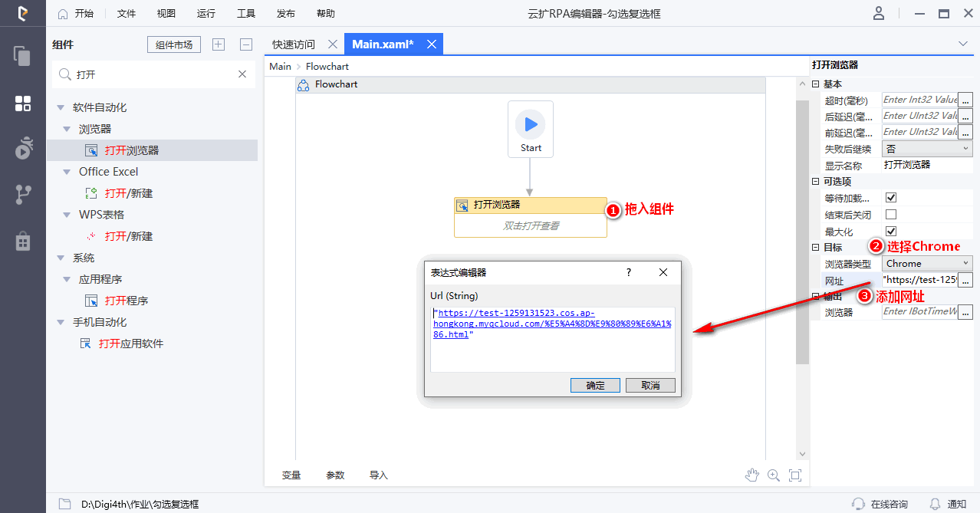Click the Url expression text field
The width and height of the screenshot is (980, 513).
click(x=552, y=339)
